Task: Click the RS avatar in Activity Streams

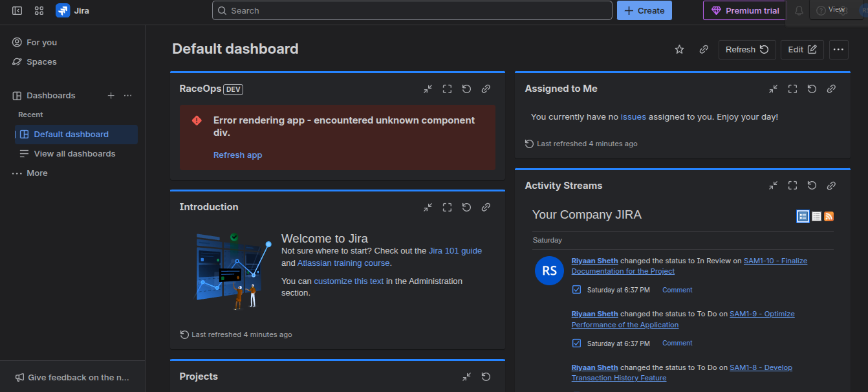Action: pos(549,270)
